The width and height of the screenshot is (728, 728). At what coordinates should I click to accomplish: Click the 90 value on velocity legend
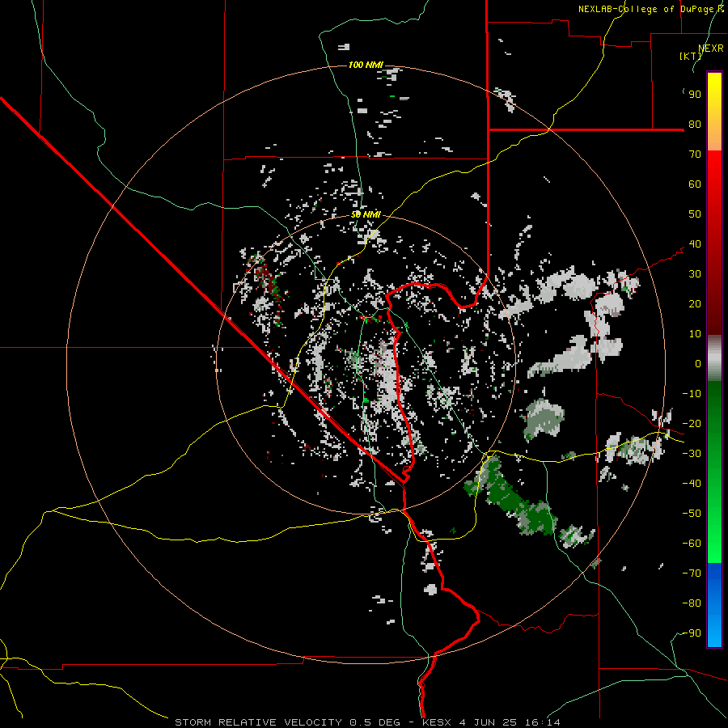[695, 95]
